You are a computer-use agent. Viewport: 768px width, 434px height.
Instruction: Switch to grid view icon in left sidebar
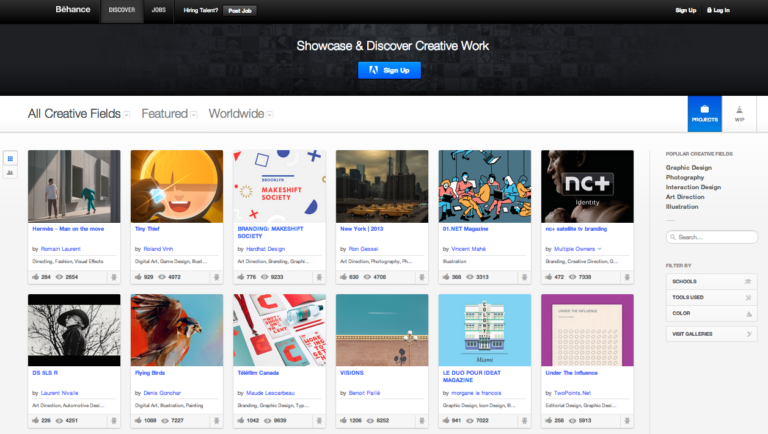coord(10,158)
